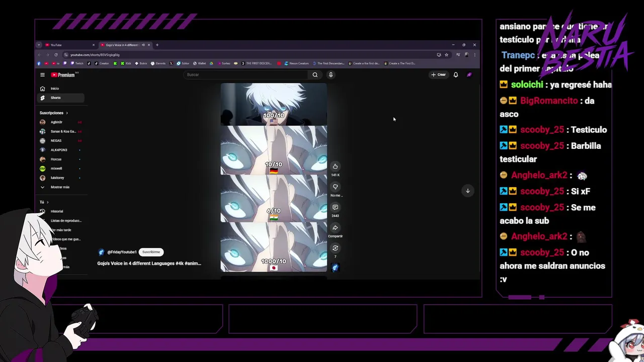Open the sound source thumbnail beside the Short
The image size is (644, 362).
point(335,267)
